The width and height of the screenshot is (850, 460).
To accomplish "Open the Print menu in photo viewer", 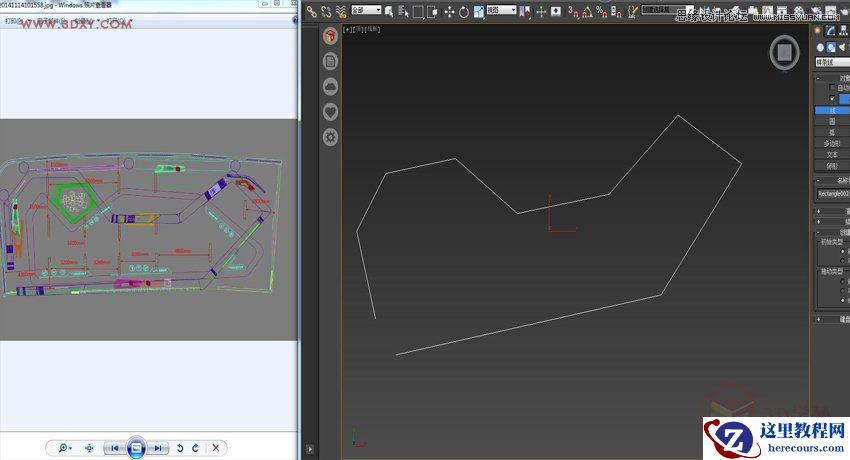I will point(12,20).
